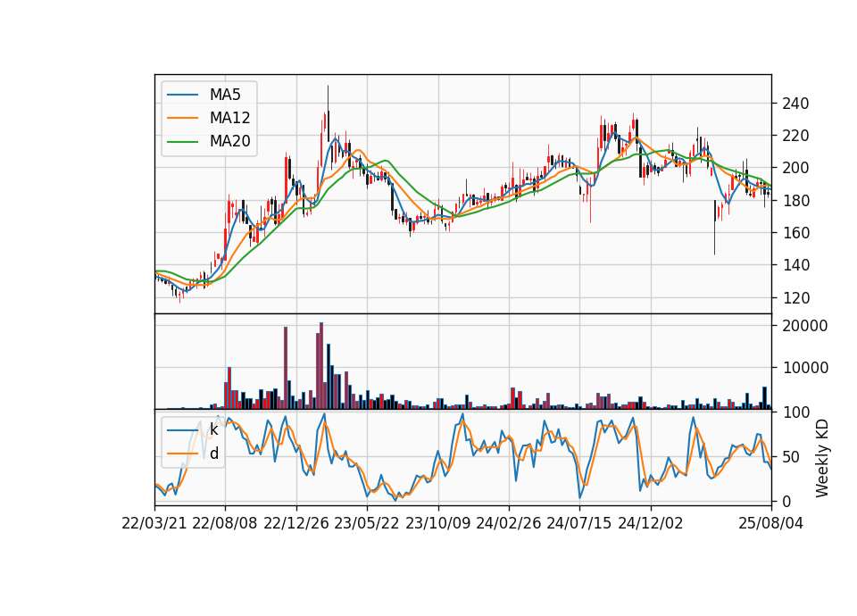
Task: Click the green MA20 legend line sample
Action: coord(182,141)
